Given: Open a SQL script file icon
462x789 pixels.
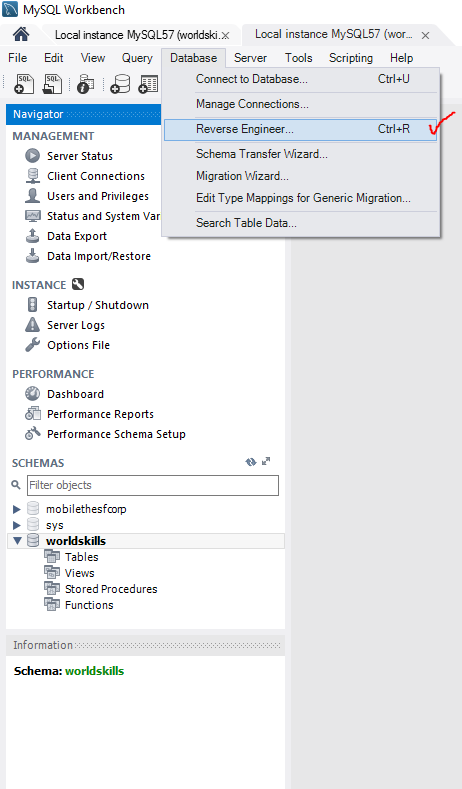Looking at the screenshot, I should point(52,84).
